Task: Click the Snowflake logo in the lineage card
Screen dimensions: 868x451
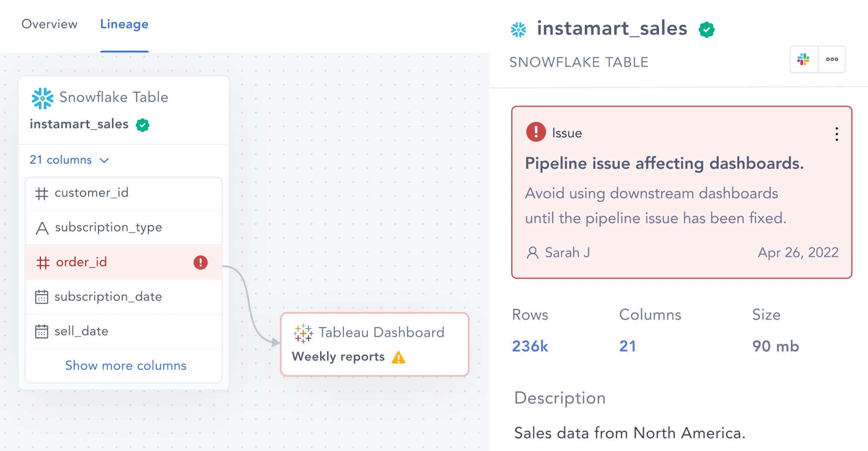Action: pos(42,98)
